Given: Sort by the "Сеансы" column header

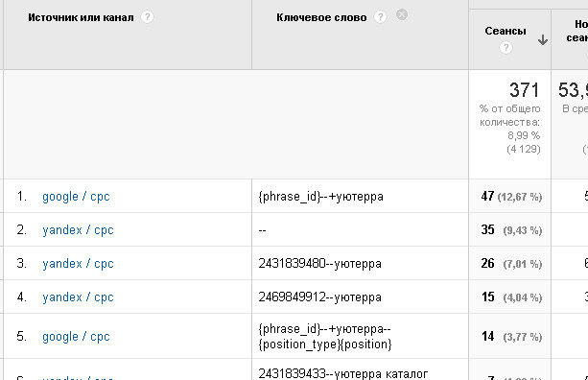Looking at the screenshot, I should coord(506,31).
